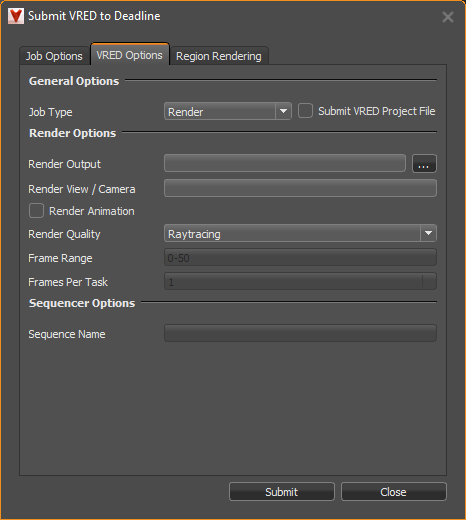Click the VRED logo icon in title bar

point(16,16)
